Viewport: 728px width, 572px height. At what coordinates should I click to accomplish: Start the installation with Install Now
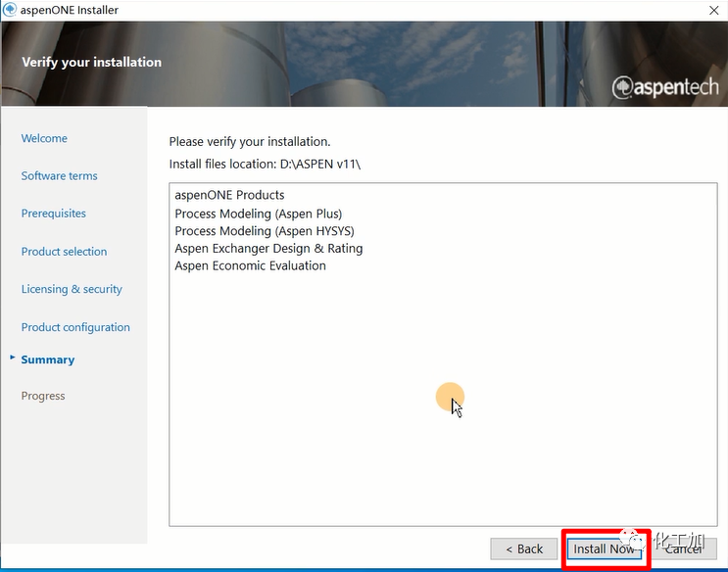point(604,548)
